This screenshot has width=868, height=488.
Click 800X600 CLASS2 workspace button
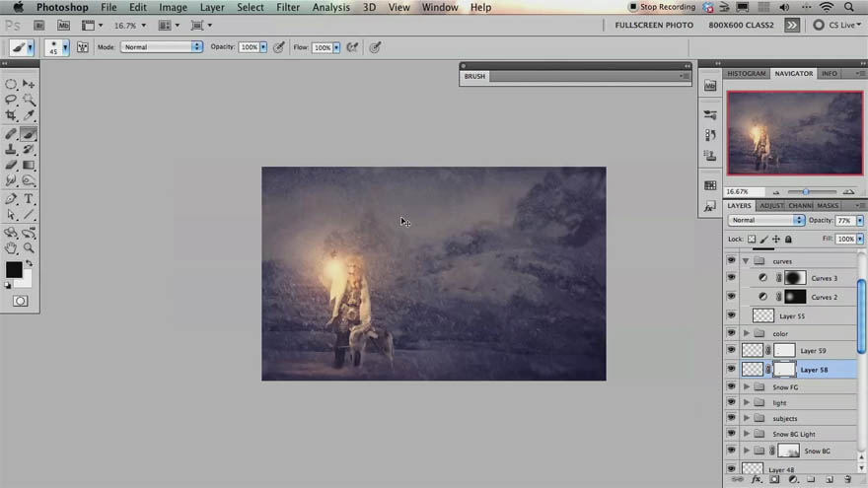[x=741, y=25]
